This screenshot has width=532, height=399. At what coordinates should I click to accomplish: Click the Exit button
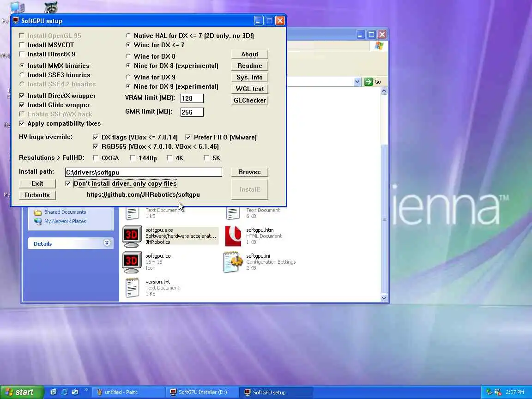tap(37, 183)
